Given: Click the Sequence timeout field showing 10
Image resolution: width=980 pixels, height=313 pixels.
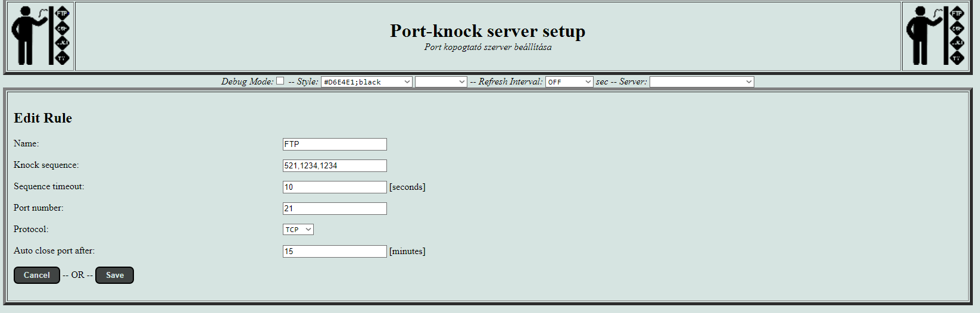Looking at the screenshot, I should point(335,187).
